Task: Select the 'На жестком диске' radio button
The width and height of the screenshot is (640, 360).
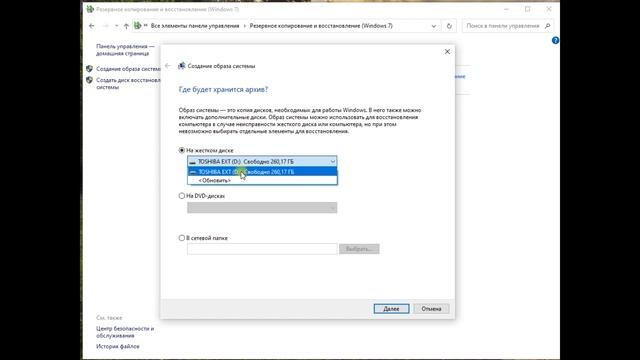Action: click(182, 150)
